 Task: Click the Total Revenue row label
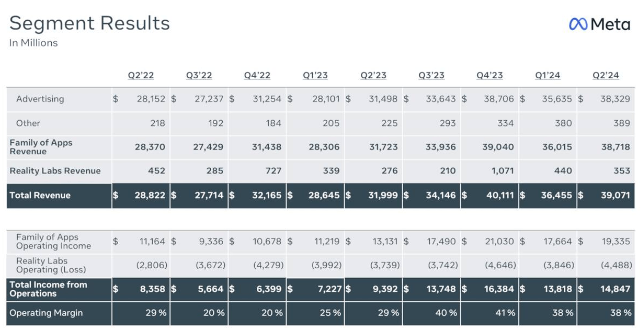[40, 196]
